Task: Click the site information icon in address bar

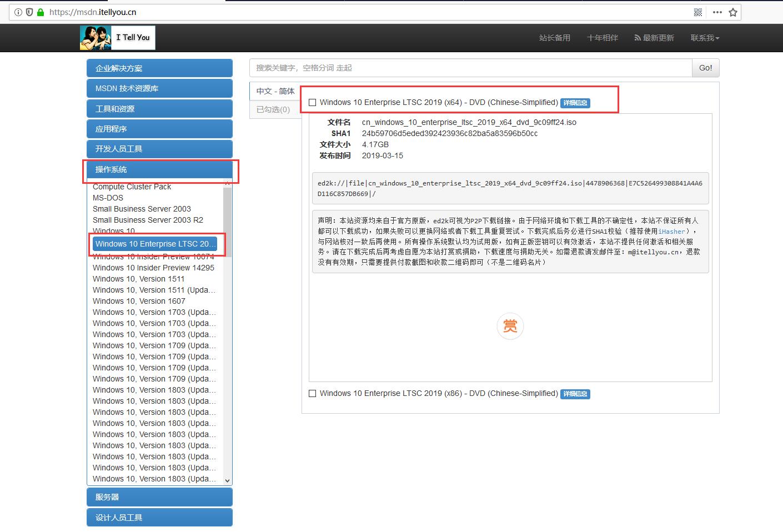Action: click(x=18, y=12)
